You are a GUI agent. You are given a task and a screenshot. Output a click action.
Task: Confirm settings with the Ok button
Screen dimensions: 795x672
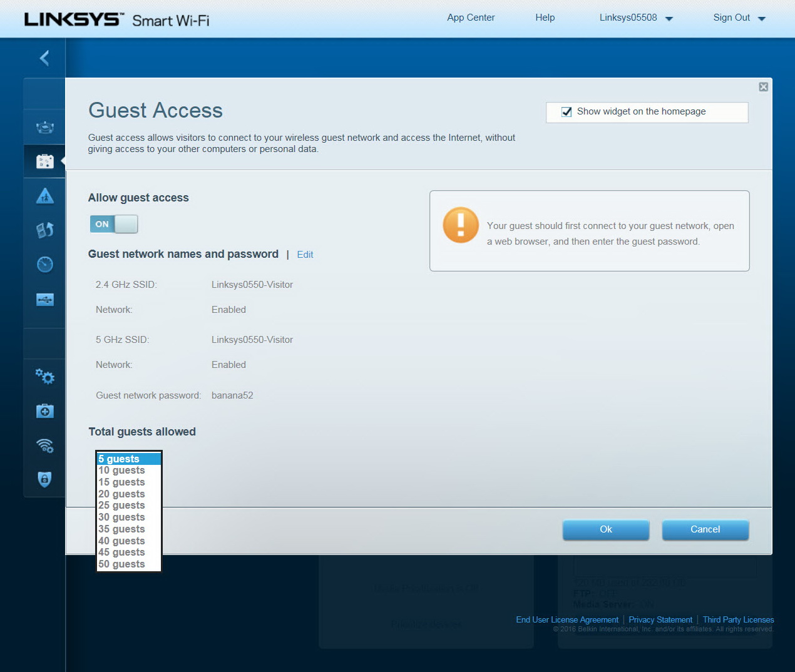click(x=606, y=529)
